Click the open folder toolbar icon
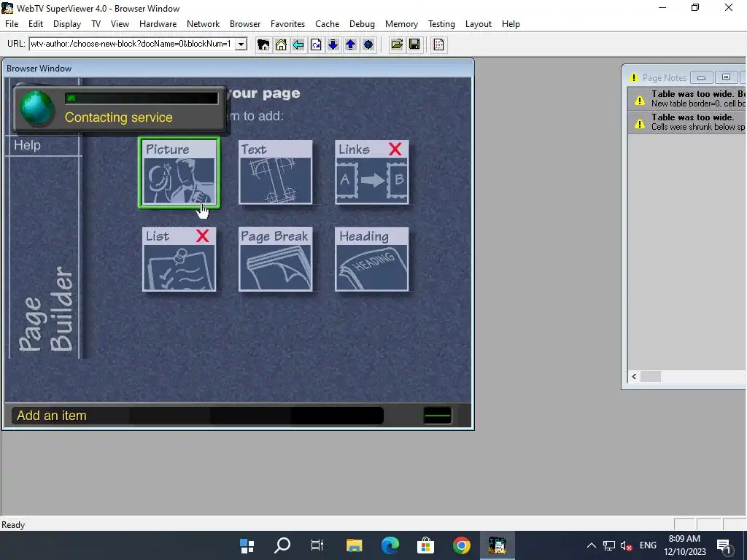747x560 pixels. 397,44
